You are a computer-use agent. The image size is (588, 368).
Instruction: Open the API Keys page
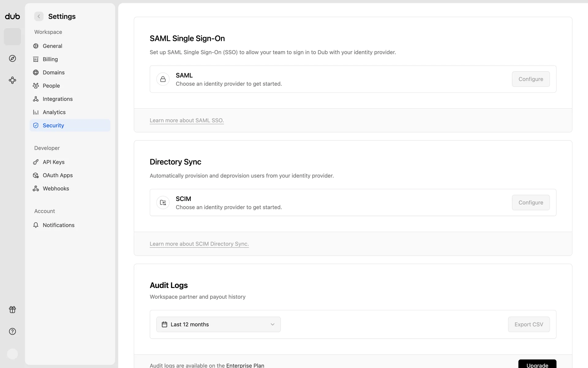[54, 162]
